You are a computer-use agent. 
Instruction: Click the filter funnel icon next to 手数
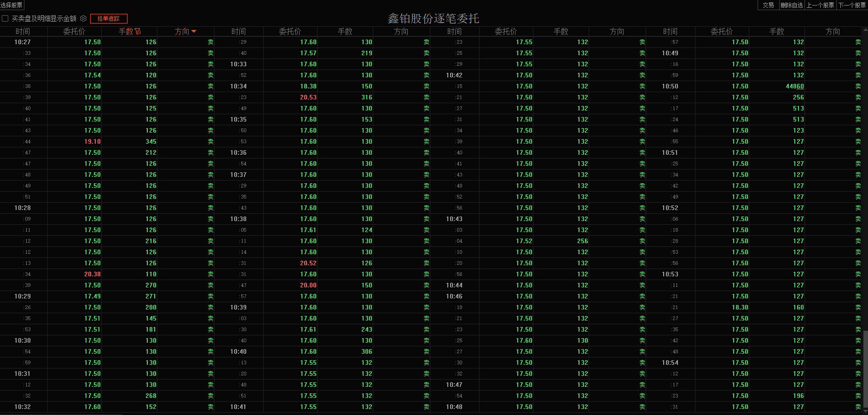tap(138, 31)
